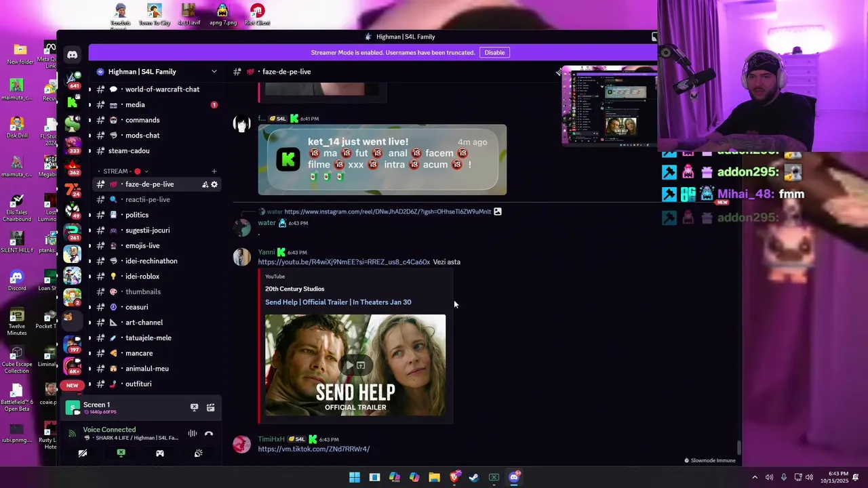Image resolution: width=868 pixels, height=488 pixels.
Task: Open clock and date in taskbar
Action: tap(835, 477)
